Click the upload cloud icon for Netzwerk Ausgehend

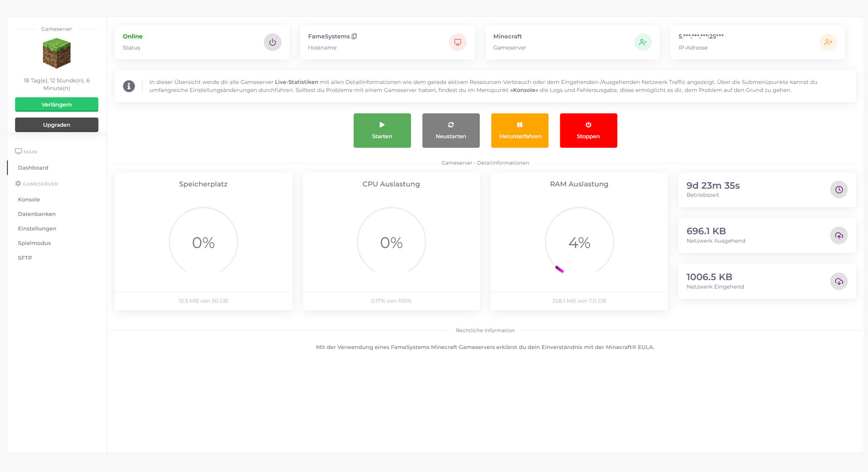click(839, 235)
